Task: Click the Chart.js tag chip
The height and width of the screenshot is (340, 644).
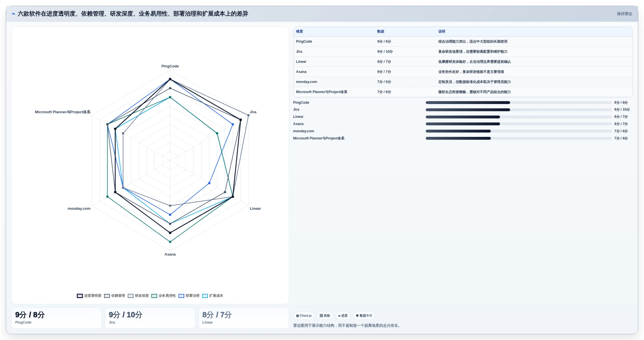Action: point(304,316)
